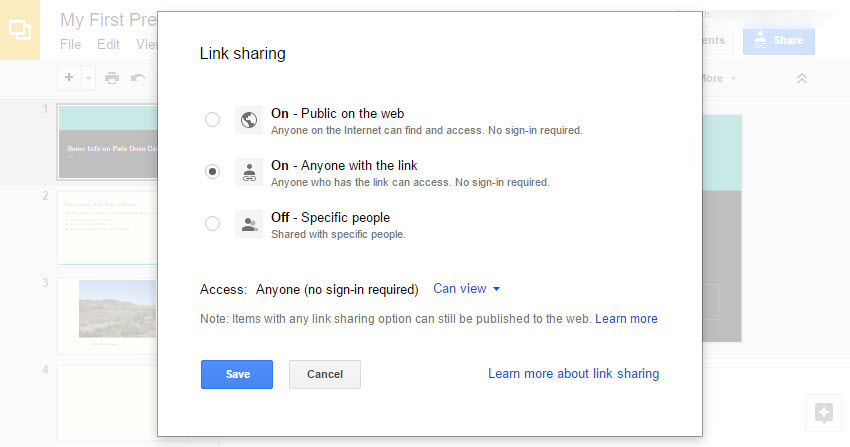Open the File menu
850x447 pixels.
click(70, 44)
